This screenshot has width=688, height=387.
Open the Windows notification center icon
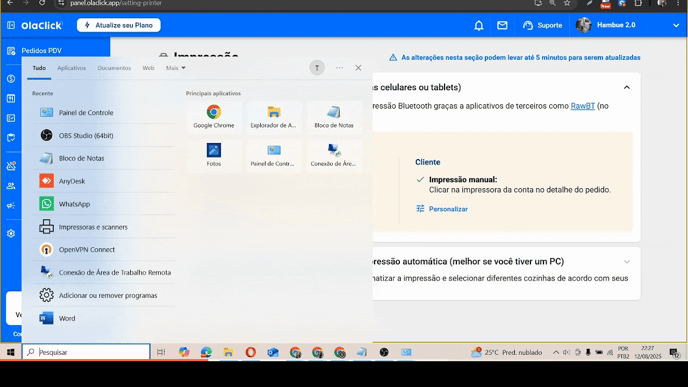[674, 352]
